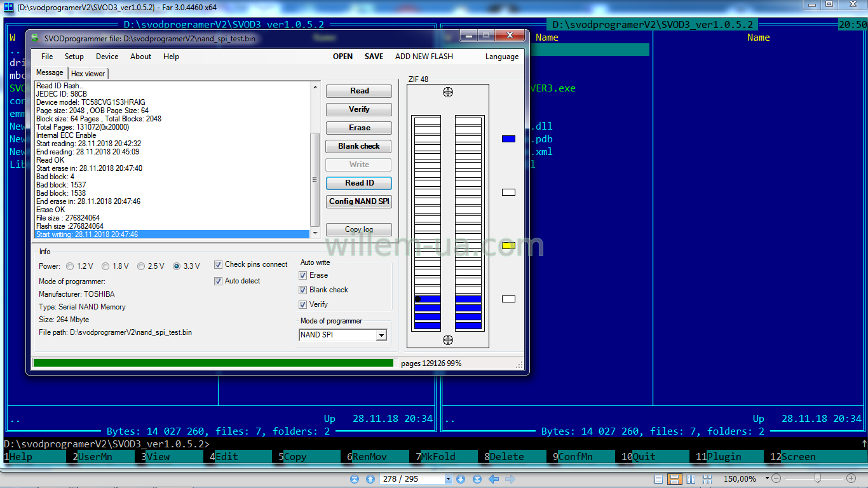Jump to last page in viewer toolbar
Image resolution: width=868 pixels, height=488 pixels.
pos(477,479)
